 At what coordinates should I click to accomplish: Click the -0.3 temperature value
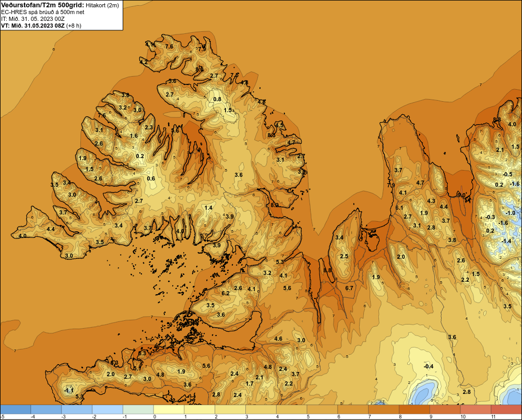[x=490, y=217]
